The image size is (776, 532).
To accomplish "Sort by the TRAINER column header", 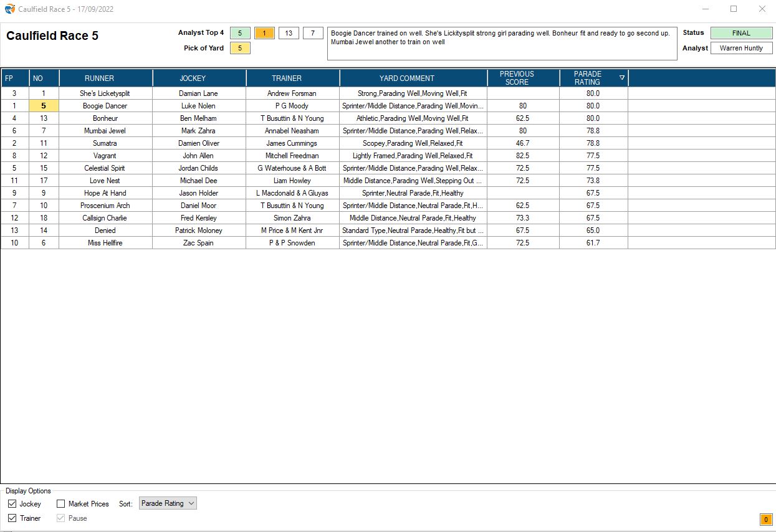I will (293, 78).
